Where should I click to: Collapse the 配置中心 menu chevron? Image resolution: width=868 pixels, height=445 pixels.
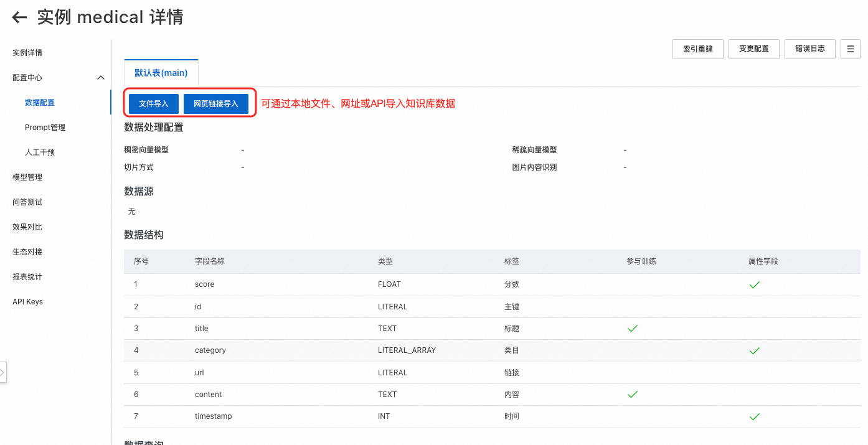click(101, 78)
